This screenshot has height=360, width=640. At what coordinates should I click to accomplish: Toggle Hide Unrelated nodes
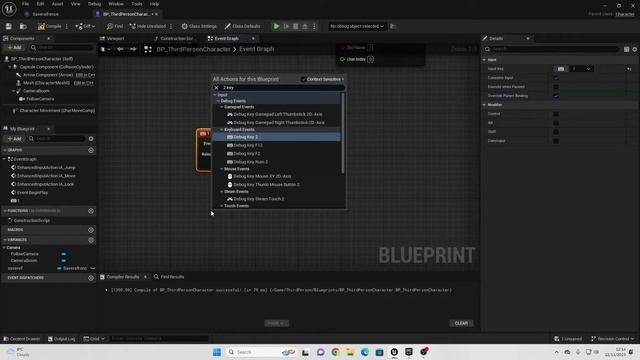point(147,26)
